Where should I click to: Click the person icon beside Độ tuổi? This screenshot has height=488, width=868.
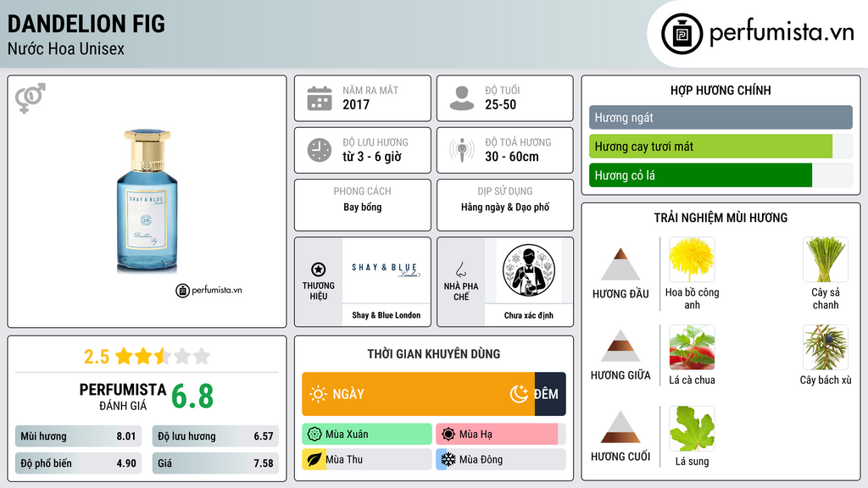(462, 98)
